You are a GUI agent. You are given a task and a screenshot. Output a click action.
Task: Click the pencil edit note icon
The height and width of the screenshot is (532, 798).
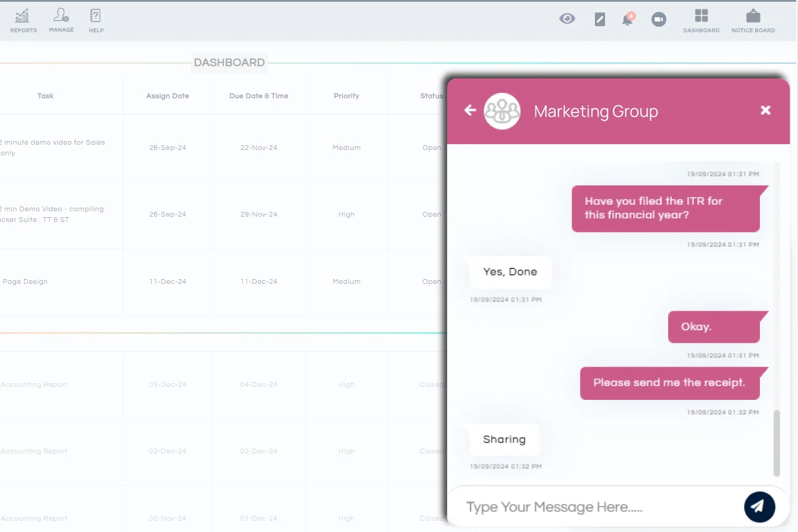[x=600, y=20]
